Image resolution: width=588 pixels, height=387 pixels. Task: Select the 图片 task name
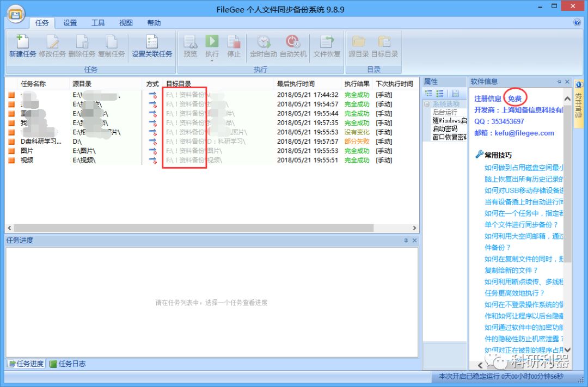click(x=27, y=151)
